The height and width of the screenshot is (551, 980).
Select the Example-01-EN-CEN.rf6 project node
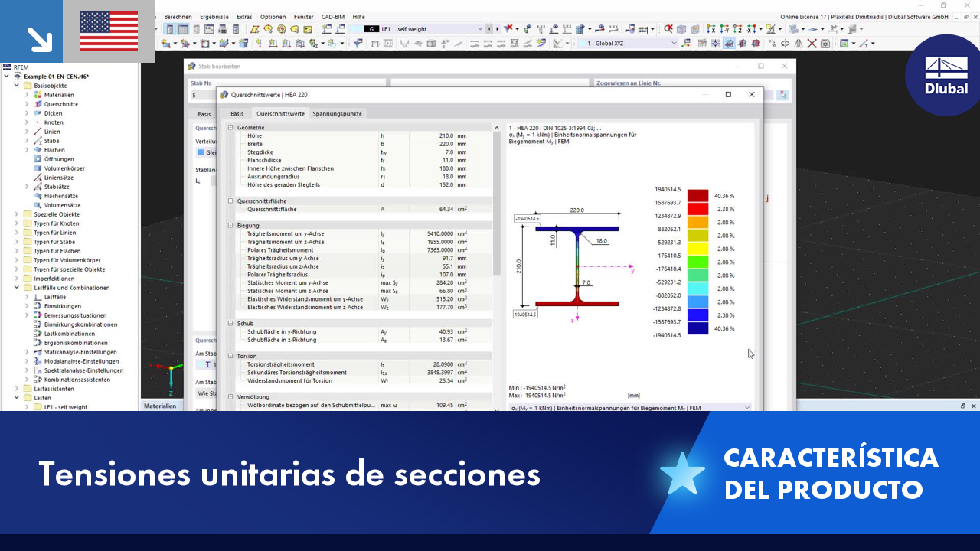click(56, 77)
